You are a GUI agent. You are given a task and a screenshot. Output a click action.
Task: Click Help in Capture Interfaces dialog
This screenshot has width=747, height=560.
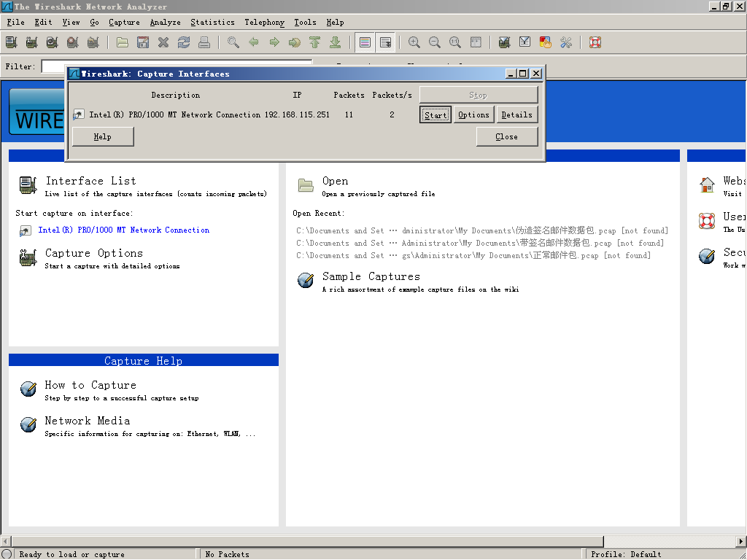click(102, 136)
